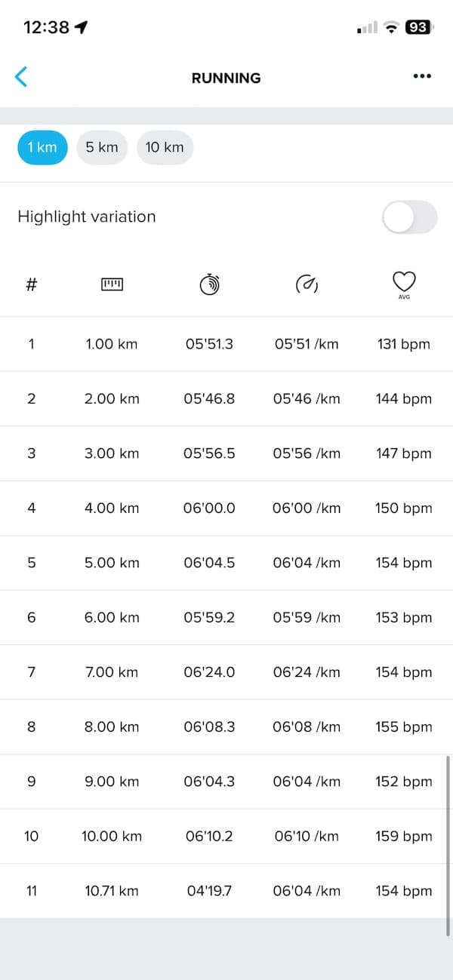Tap the distance ruler column icon
This screenshot has height=980, width=453.
tap(112, 284)
